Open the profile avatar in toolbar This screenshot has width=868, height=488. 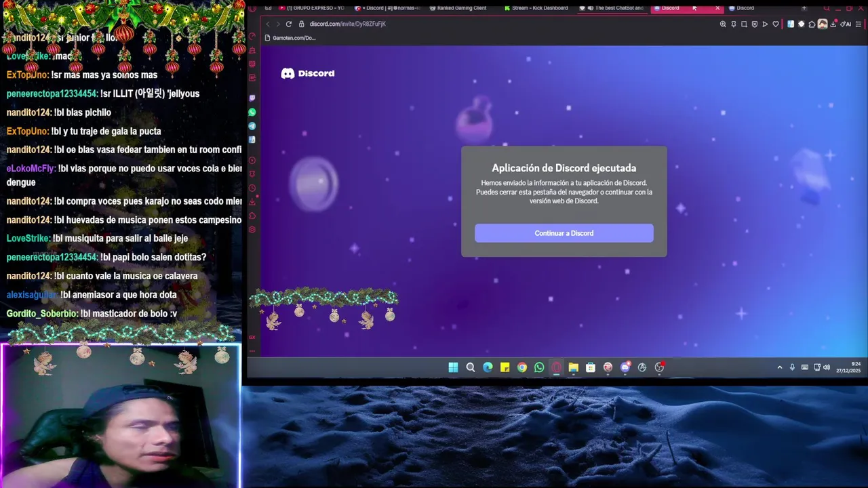823,24
